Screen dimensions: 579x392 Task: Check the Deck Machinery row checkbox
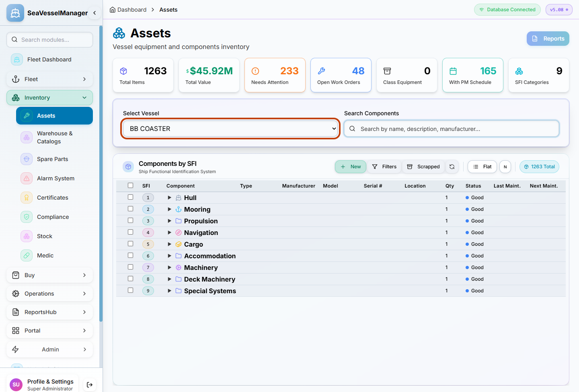tap(130, 279)
